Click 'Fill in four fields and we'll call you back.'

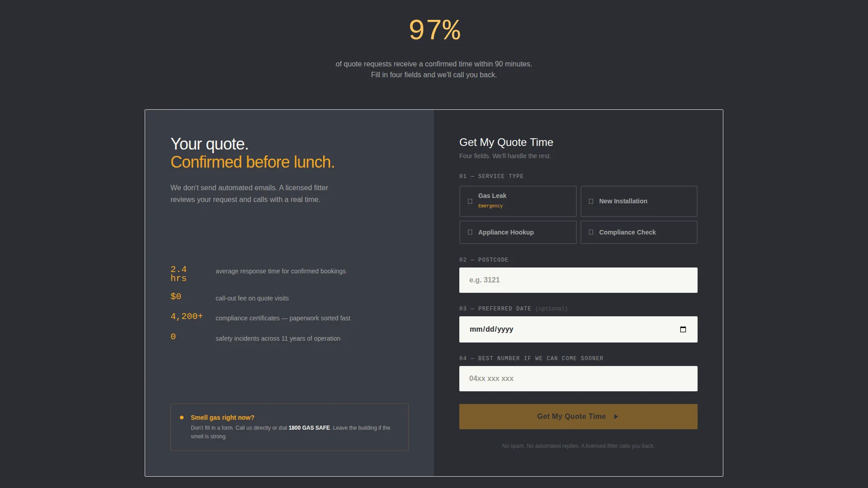434,75
